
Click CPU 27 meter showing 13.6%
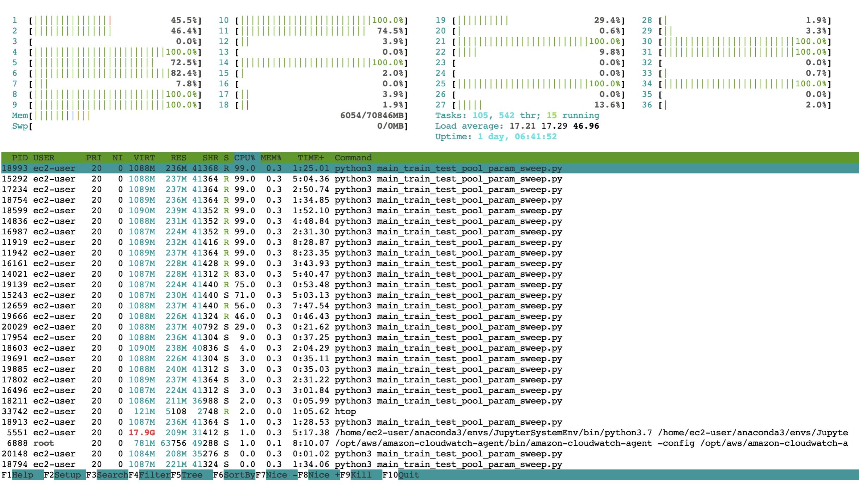[x=530, y=105]
